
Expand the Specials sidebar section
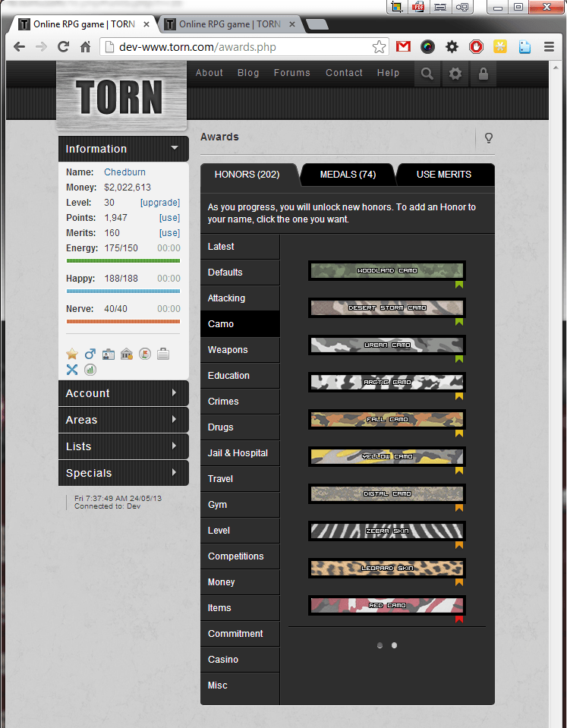(124, 473)
